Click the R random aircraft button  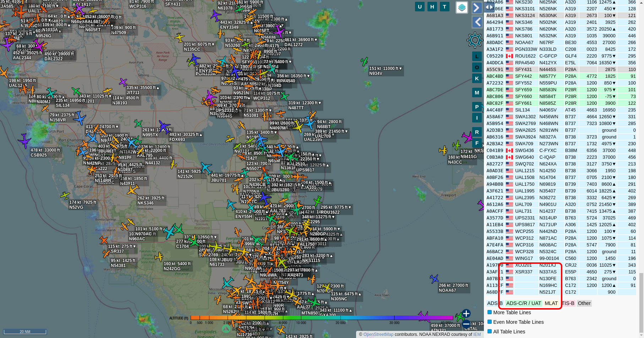pos(477,132)
